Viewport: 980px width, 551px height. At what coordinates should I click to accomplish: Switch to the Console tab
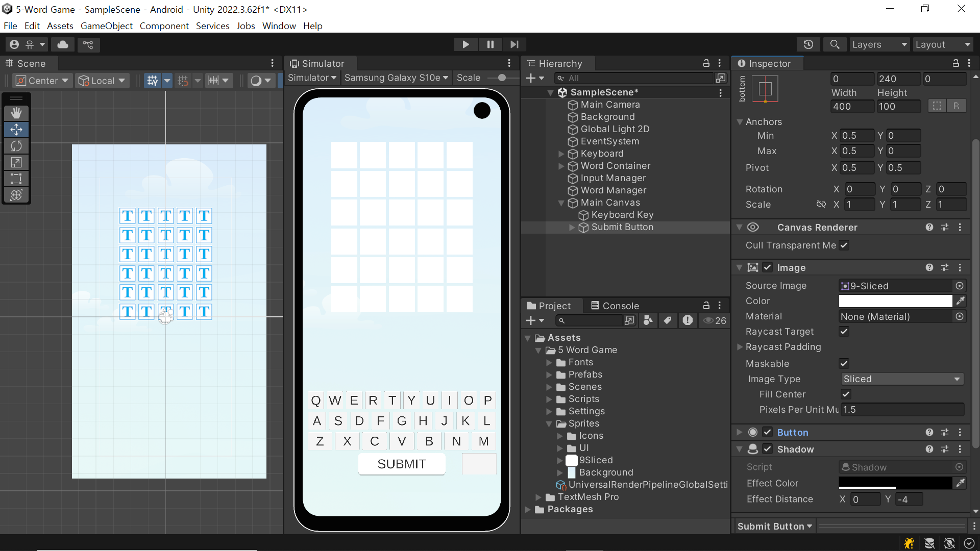615,306
